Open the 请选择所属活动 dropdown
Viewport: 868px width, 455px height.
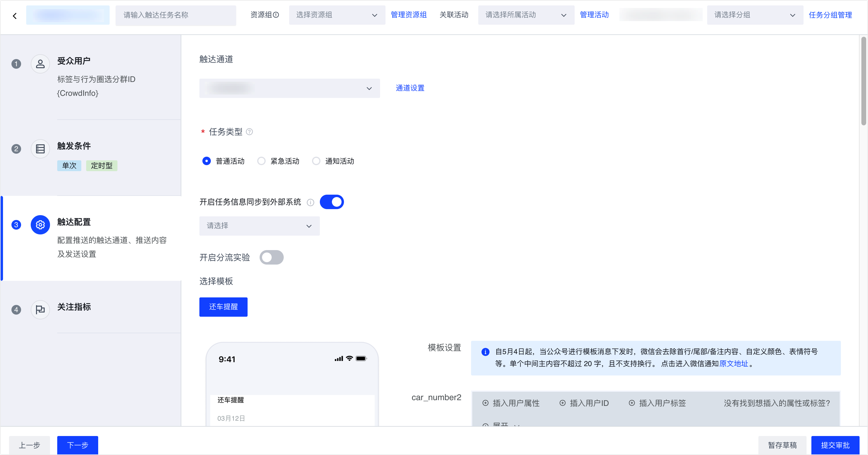pyautogui.click(x=526, y=15)
